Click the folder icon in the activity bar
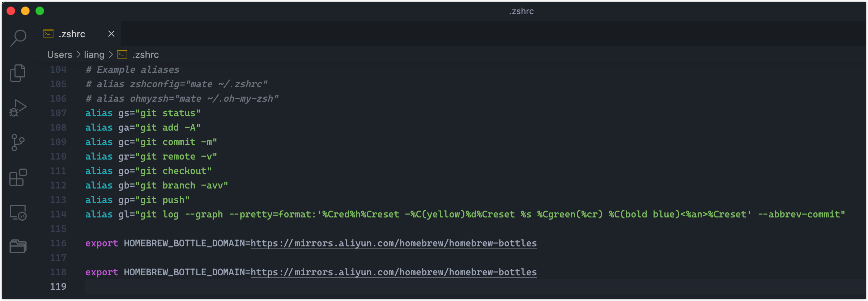Screen dimensions: 868x301 pos(18,246)
